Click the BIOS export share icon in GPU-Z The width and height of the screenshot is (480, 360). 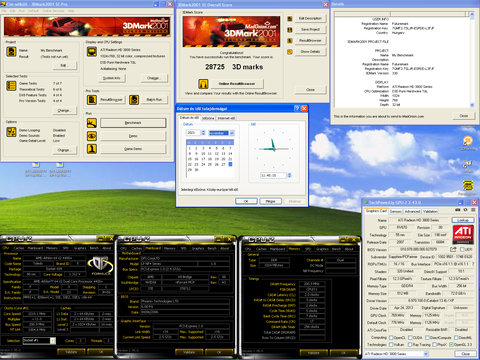453,249
